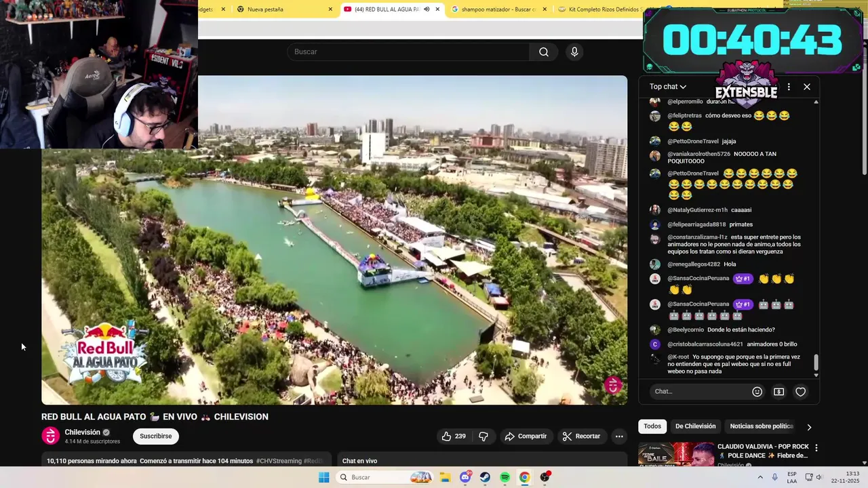Click the #CHVStreaming hashtag link
This screenshot has width=868, height=488.
(279, 461)
